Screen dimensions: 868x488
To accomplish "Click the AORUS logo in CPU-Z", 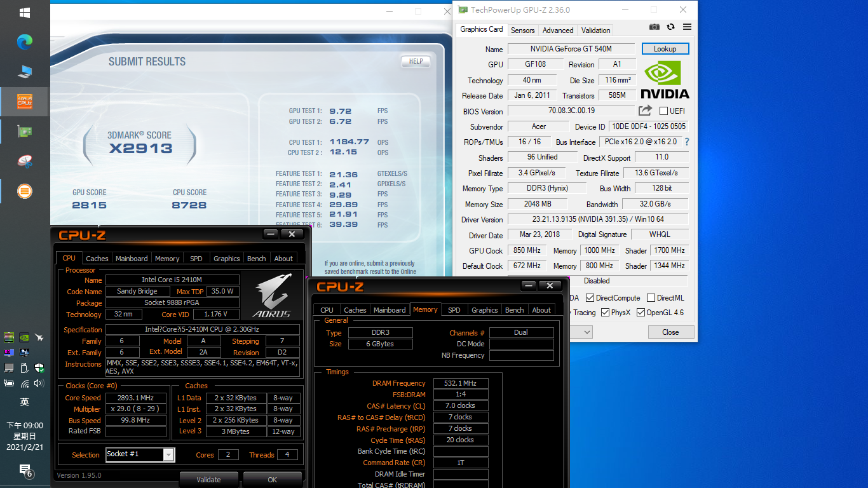I will (271, 296).
